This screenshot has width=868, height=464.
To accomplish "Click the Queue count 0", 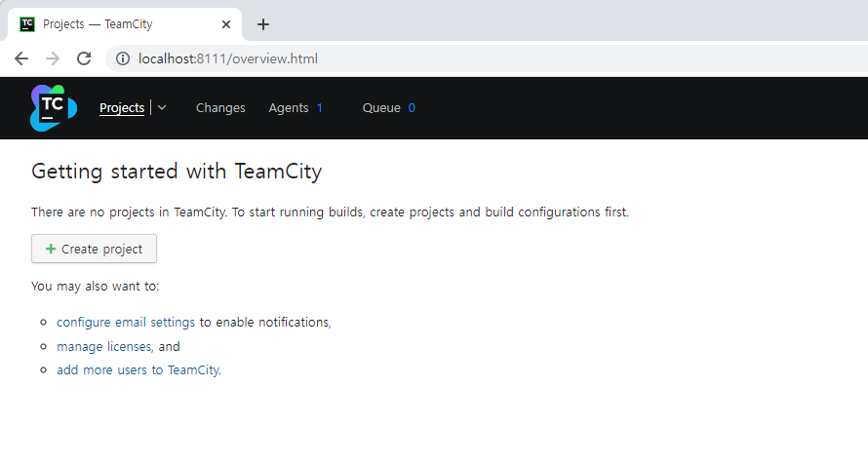I will [x=412, y=108].
